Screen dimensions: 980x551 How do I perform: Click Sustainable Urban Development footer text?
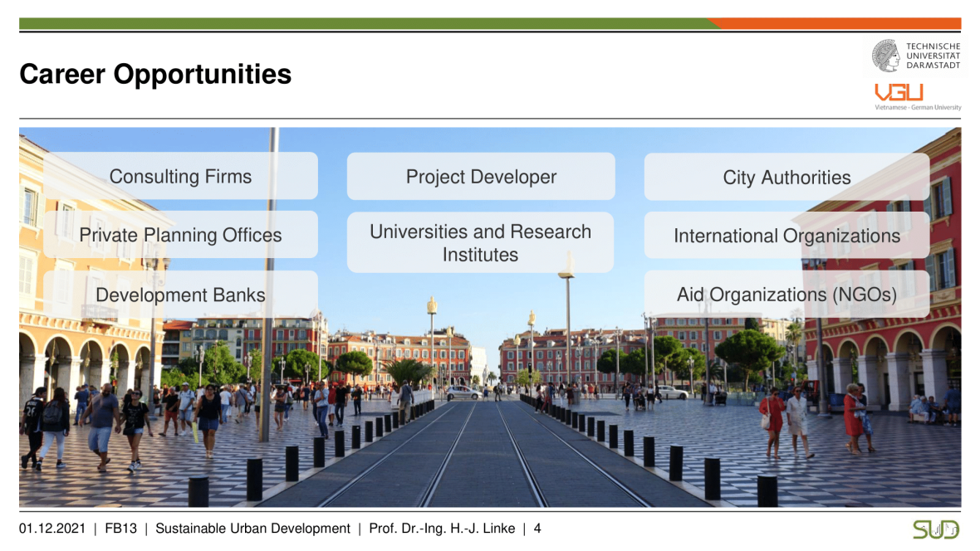(252, 529)
